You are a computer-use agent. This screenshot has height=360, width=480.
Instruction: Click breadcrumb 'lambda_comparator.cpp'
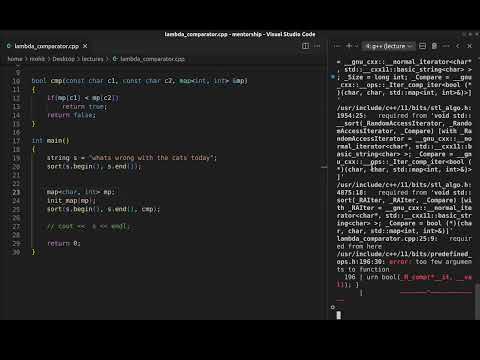click(x=149, y=59)
